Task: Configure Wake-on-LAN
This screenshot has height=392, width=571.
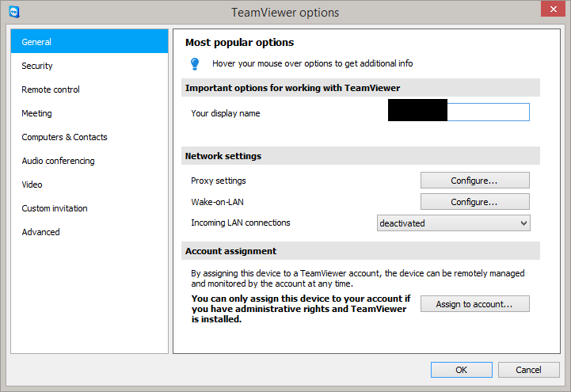Action: coord(475,202)
